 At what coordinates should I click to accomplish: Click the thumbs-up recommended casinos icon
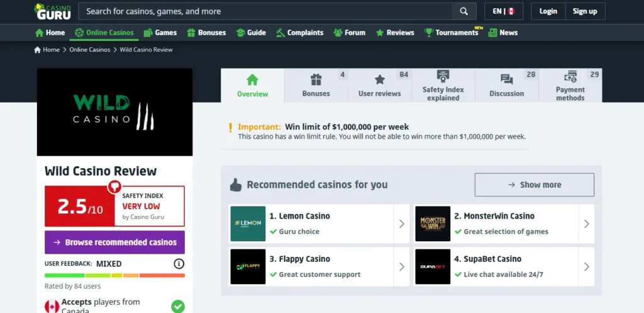(x=236, y=185)
